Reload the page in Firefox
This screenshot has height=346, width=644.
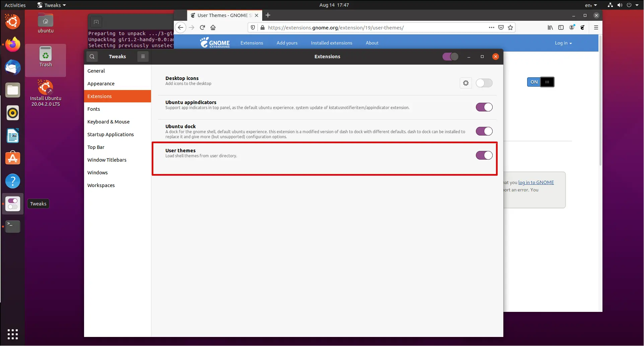click(x=202, y=27)
